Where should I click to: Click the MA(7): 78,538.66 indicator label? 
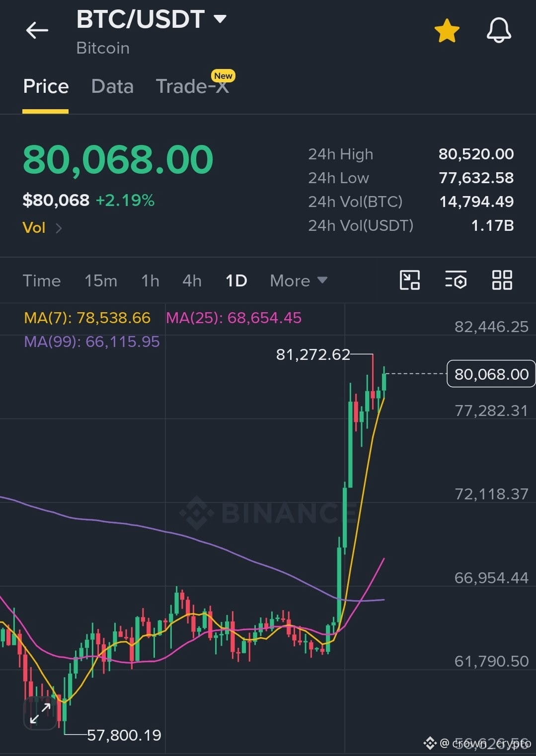point(87,318)
